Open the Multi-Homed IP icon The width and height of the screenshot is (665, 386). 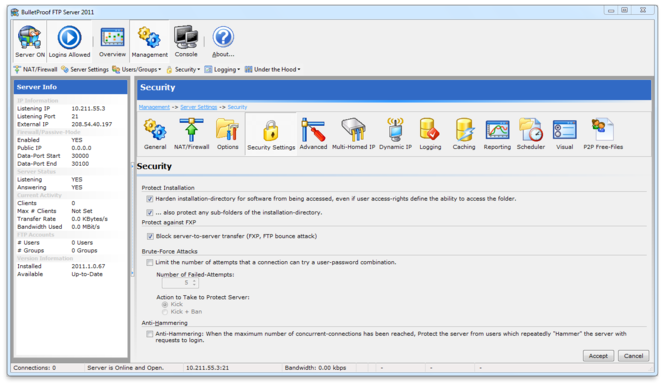coord(353,130)
